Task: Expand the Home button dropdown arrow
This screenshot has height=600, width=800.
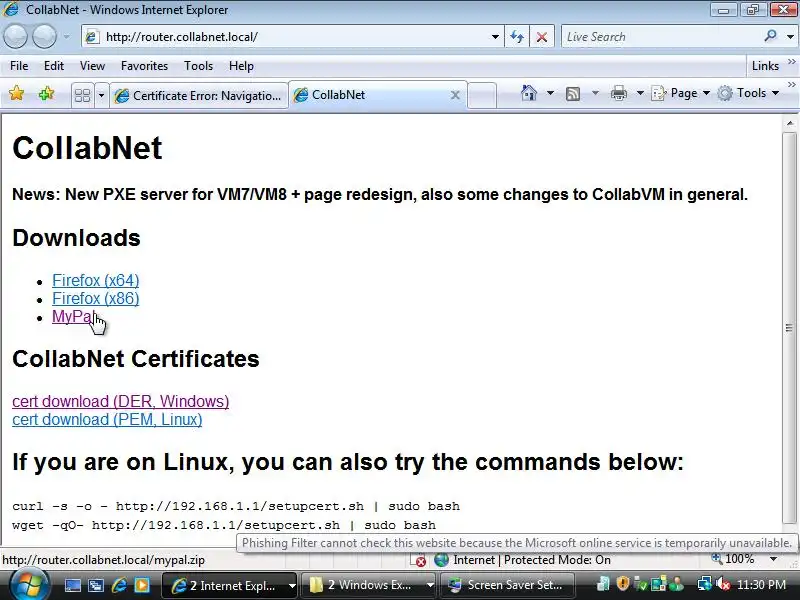Action: 550,93
